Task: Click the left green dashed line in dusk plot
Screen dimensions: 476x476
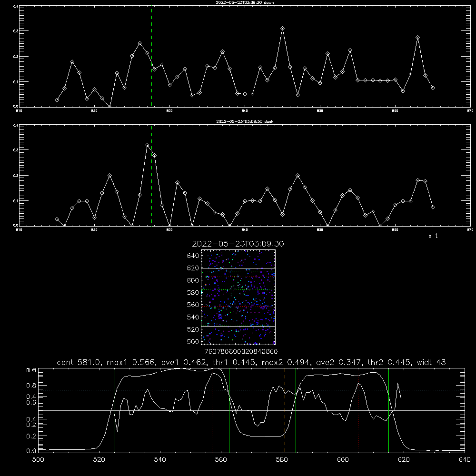Action: click(x=151, y=176)
